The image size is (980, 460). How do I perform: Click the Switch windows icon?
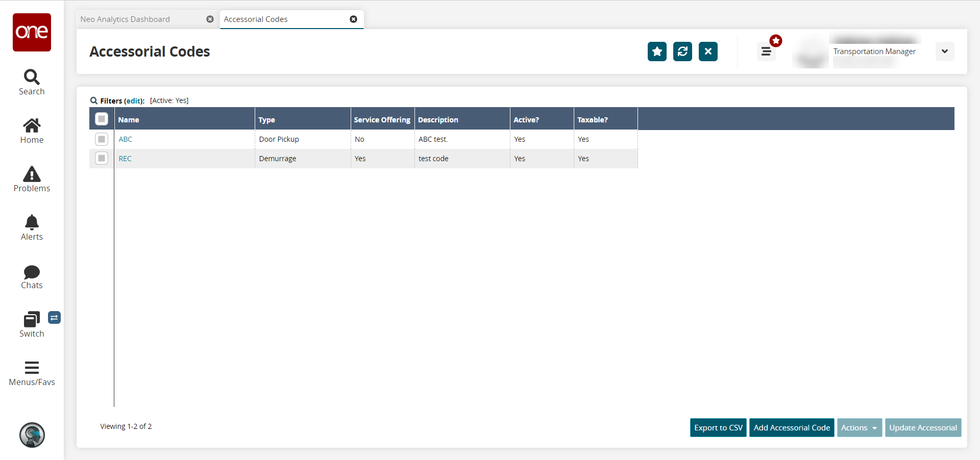click(31, 320)
